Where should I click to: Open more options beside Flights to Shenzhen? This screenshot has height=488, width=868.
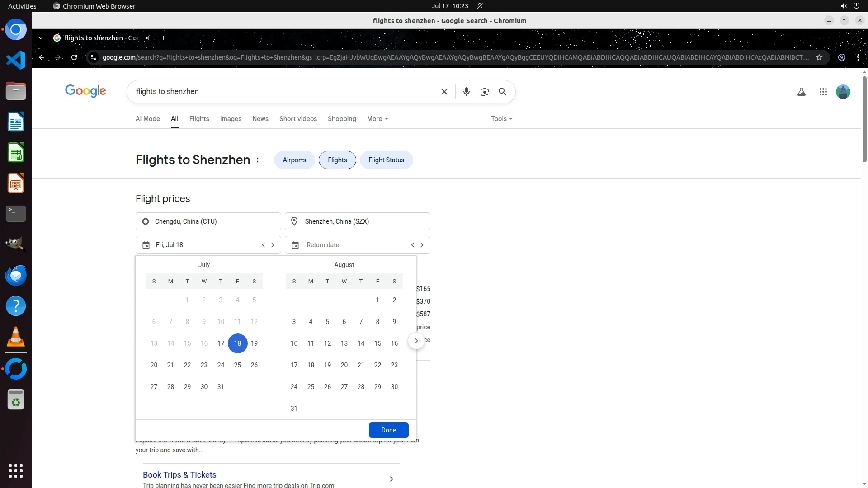[x=258, y=160]
